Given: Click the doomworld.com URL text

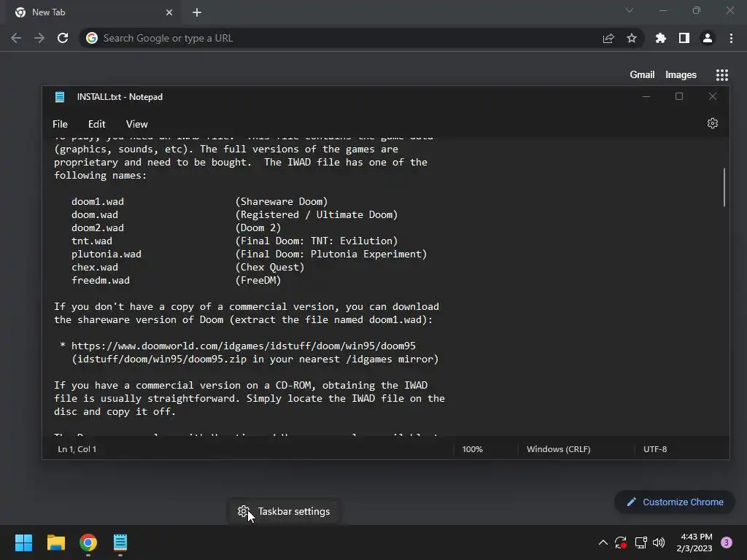Looking at the screenshot, I should [x=244, y=346].
